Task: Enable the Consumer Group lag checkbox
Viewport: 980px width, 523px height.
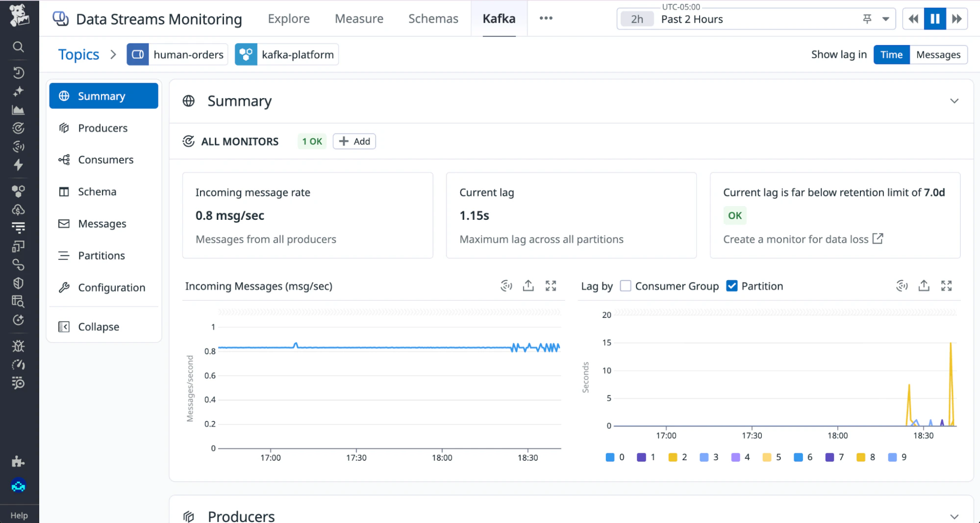Action: click(626, 286)
